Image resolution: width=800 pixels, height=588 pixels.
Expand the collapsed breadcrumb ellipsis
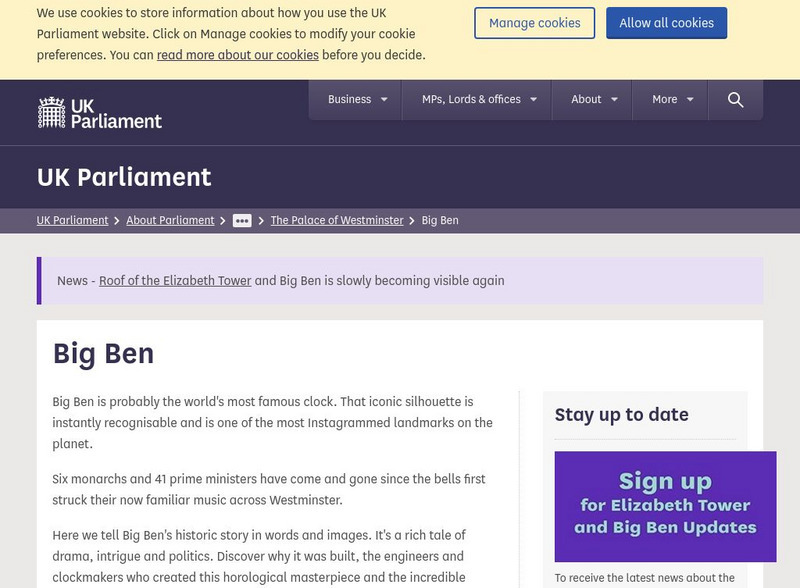[242, 221]
